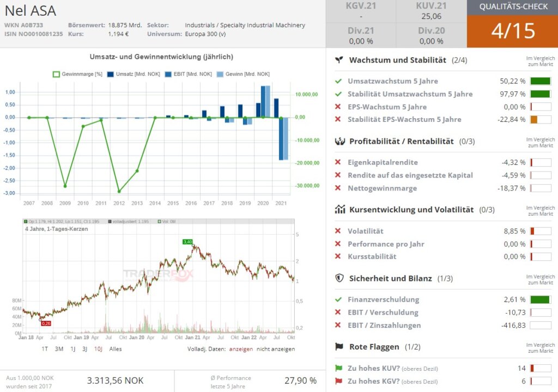The image size is (558, 392).
Task: Toggle the Gewinnmarge [%] legend series
Action: click(x=77, y=74)
